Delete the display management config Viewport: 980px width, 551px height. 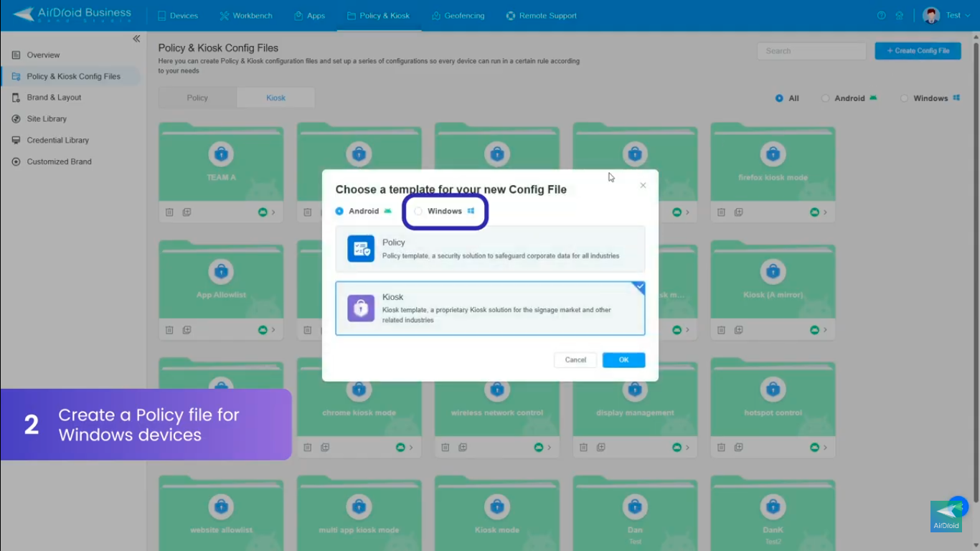[583, 448]
